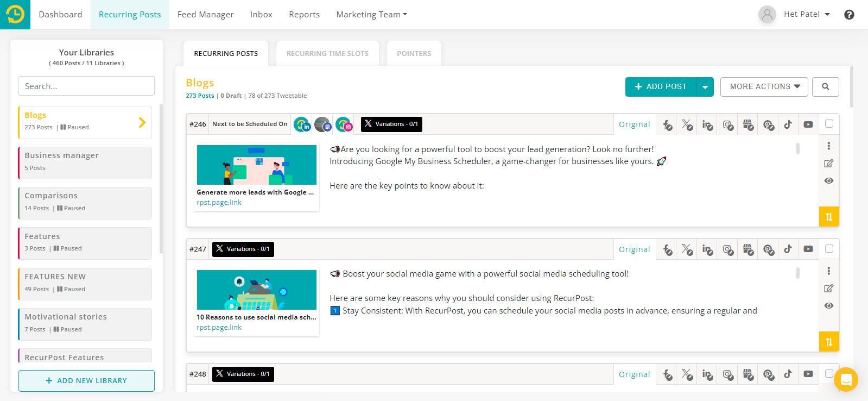Screen dimensions: 868x401
Task: Click Add New Library button
Action: click(86, 381)
